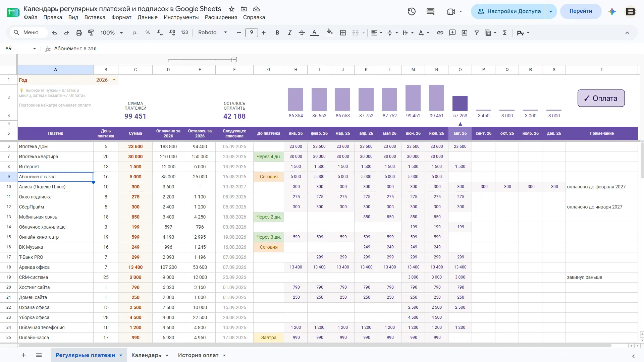Open version history clock icon
The width and height of the screenshot is (644, 362).
[412, 11]
